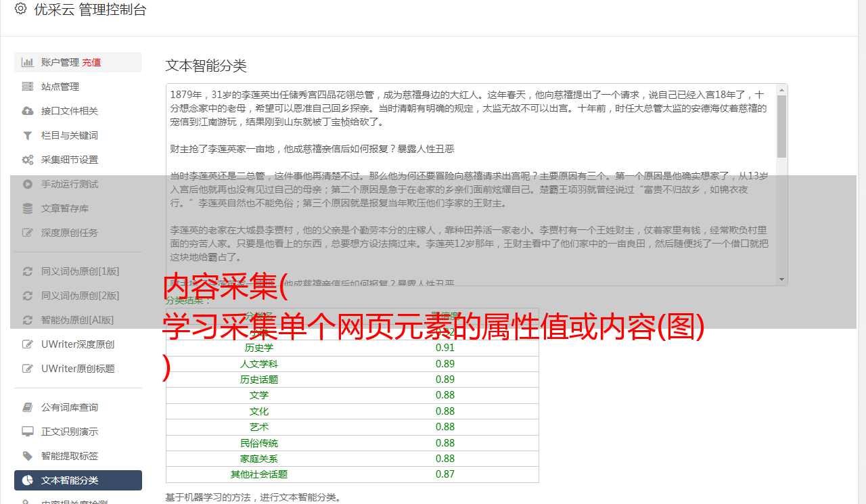This screenshot has height=504, width=866.
Task: Click the 家庭关系 category cell
Action: tap(259, 459)
